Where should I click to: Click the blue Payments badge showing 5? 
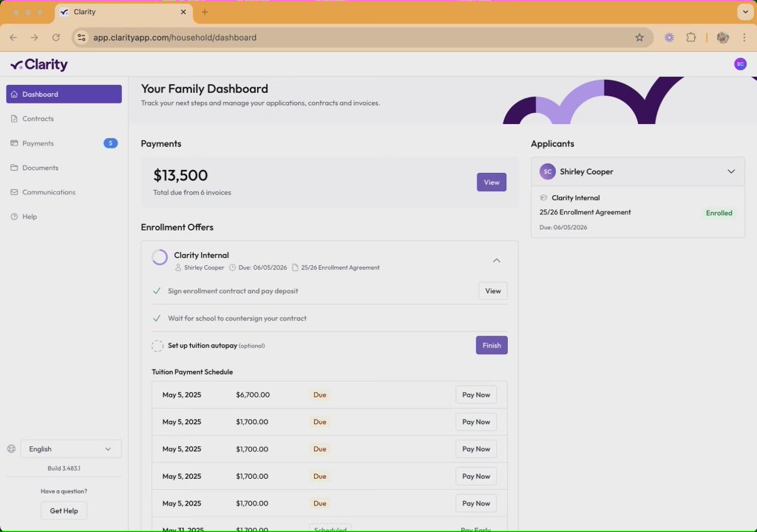[x=111, y=143]
